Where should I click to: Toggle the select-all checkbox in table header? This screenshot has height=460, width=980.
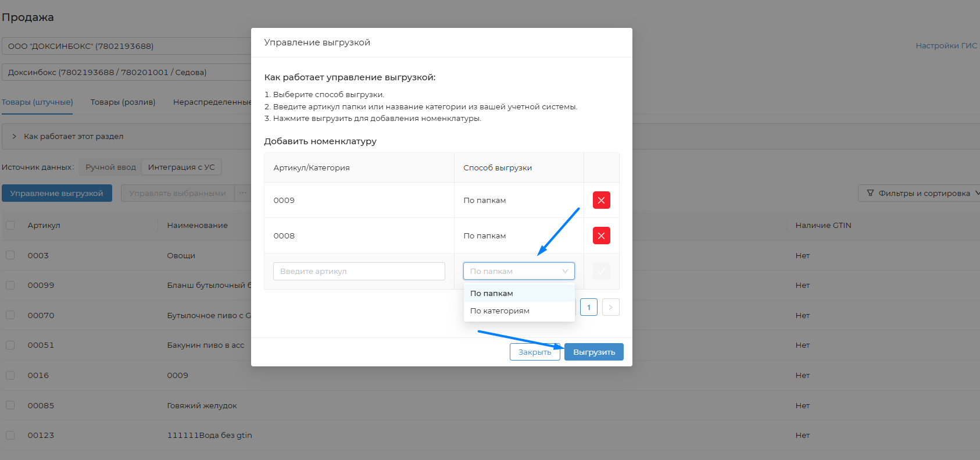[x=10, y=225]
